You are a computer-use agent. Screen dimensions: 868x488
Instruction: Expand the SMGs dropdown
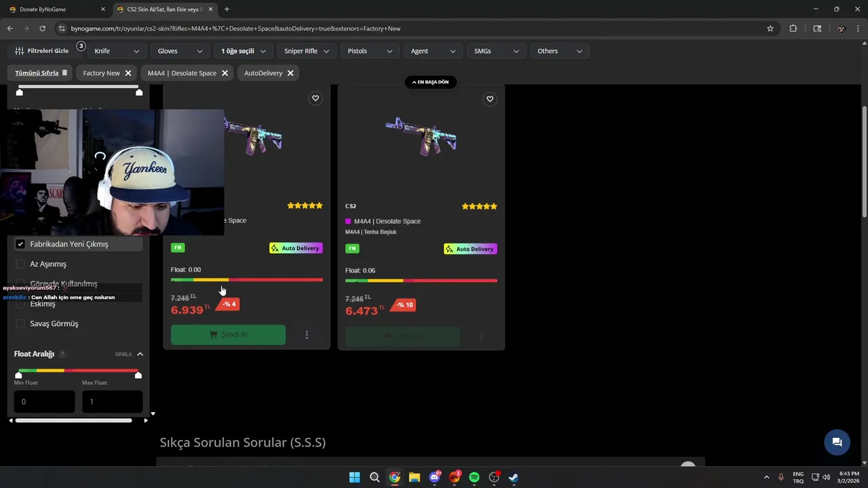pos(496,51)
